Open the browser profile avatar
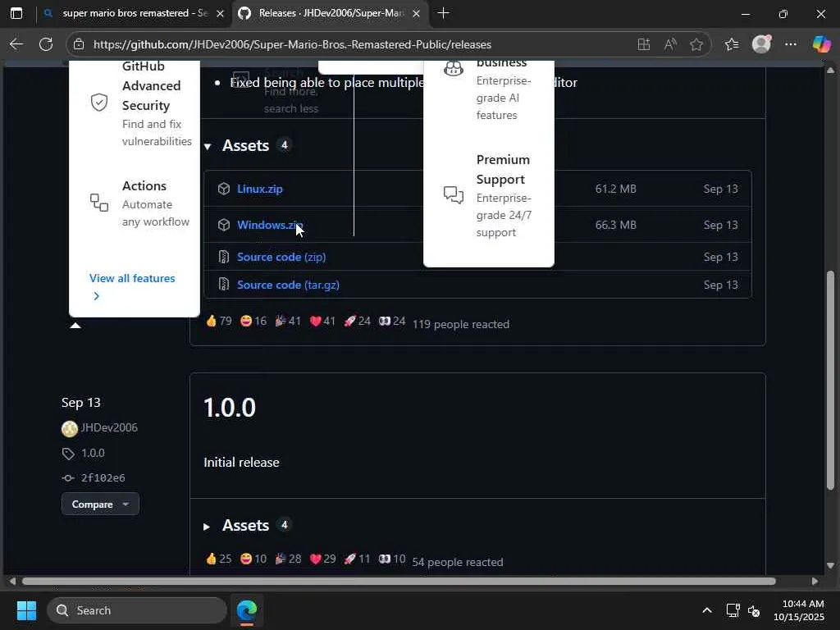This screenshot has height=630, width=840. (761, 44)
